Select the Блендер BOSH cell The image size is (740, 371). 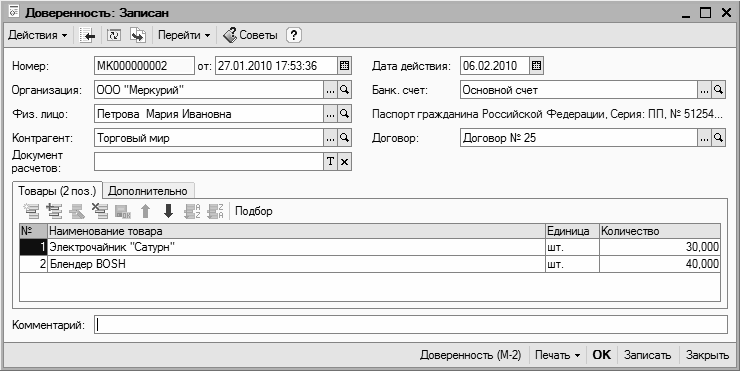pyautogui.click(x=296, y=264)
